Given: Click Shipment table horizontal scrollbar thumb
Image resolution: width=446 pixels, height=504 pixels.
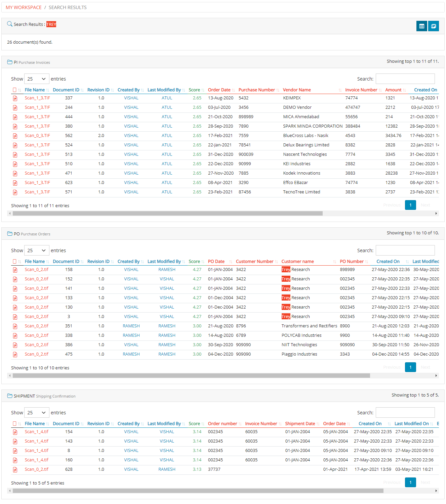Looking at the screenshot, I should point(198,491).
